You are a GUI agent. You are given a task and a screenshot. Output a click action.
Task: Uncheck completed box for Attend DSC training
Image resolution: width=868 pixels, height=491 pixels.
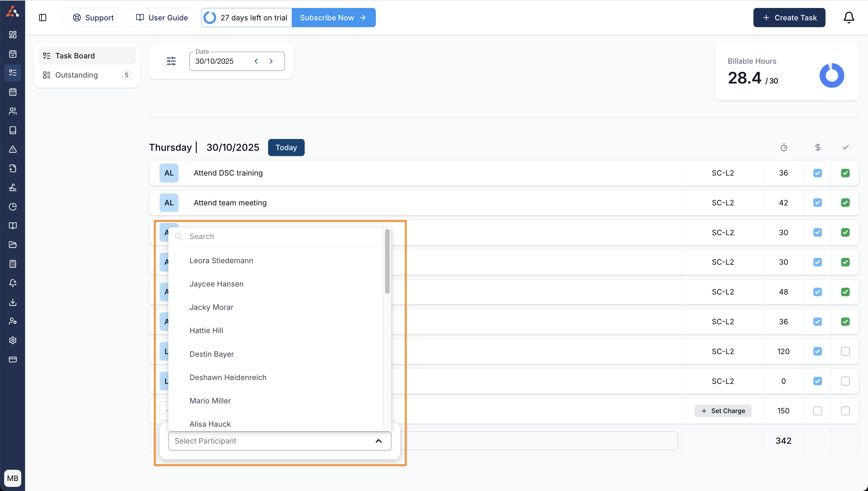(x=845, y=173)
